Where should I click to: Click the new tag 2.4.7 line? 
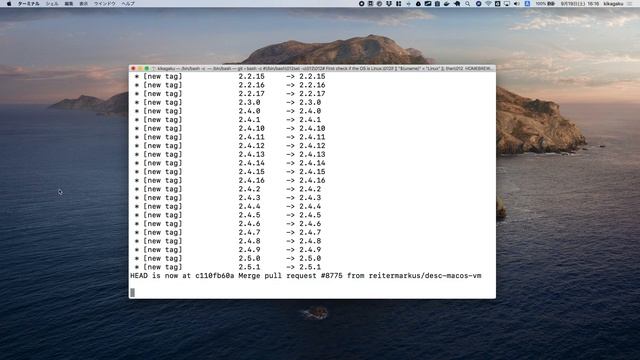pyautogui.click(x=228, y=232)
